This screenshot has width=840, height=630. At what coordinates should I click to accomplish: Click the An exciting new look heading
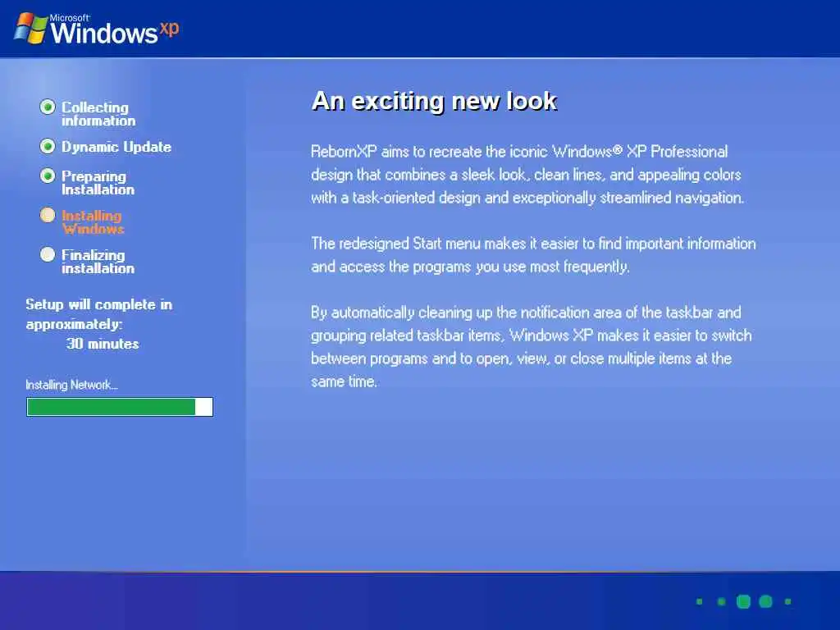tap(435, 101)
